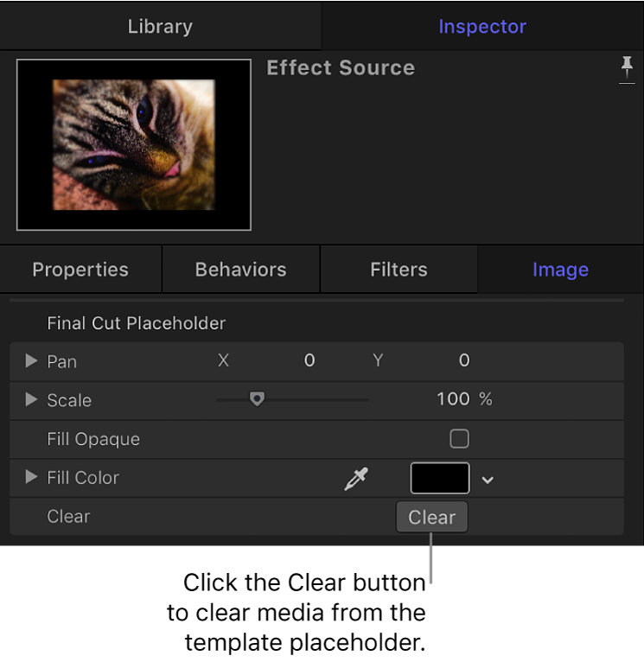
Task: Select the Fill Color eyedropper tool
Action: pos(355,479)
